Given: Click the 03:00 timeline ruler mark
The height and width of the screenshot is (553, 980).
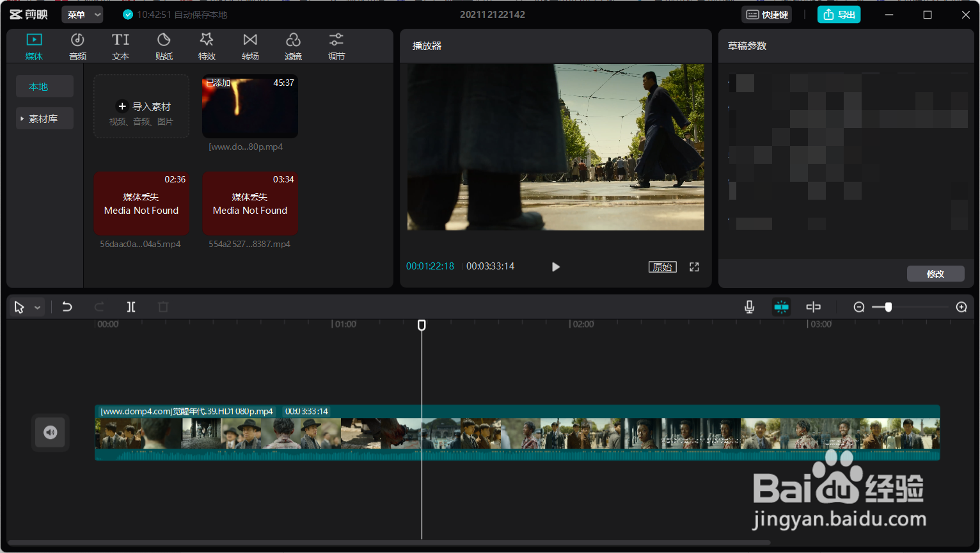Looking at the screenshot, I should pyautogui.click(x=821, y=325).
